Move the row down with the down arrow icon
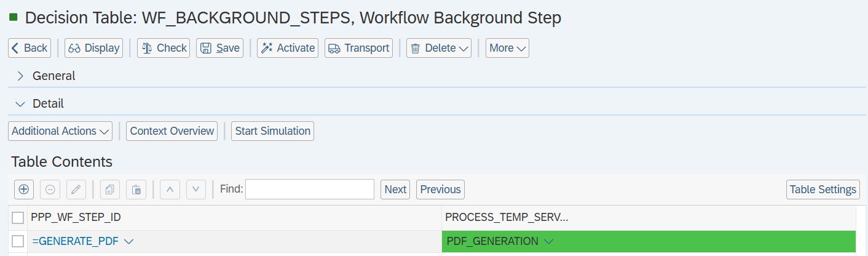The width and height of the screenshot is (868, 256). coord(195,190)
